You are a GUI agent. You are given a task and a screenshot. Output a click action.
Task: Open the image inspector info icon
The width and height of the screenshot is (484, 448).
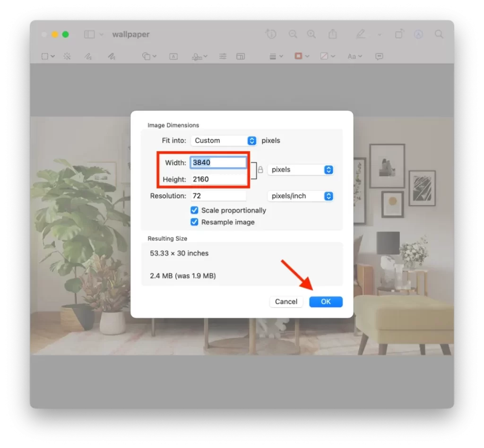[271, 34]
